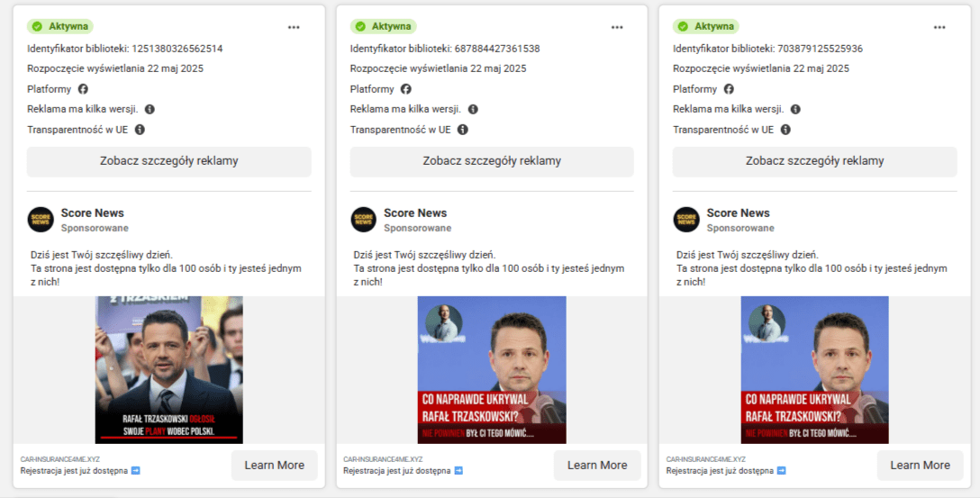
Task: Click 'Zobacz szczegóły reklamy' for ad 703879125525936
Action: [814, 161]
